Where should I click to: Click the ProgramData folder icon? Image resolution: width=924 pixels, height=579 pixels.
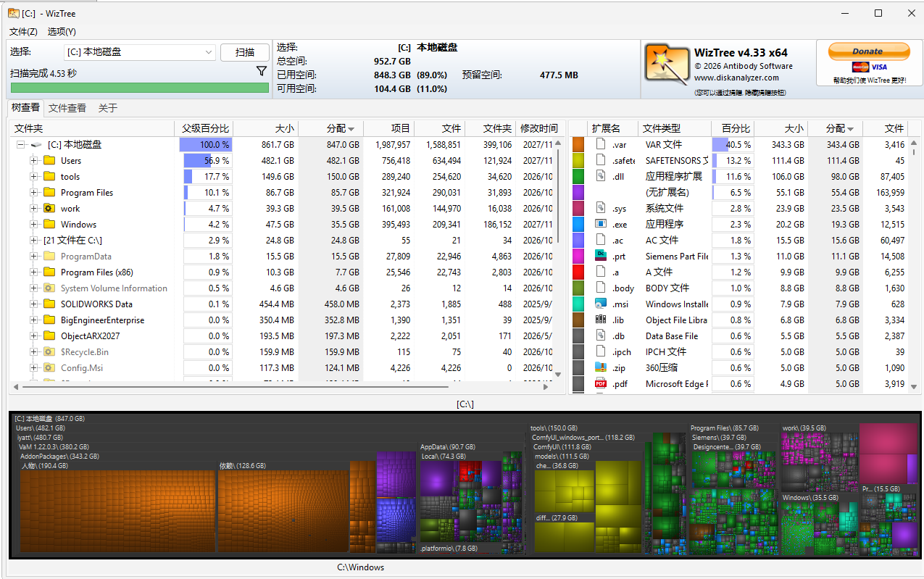49,256
